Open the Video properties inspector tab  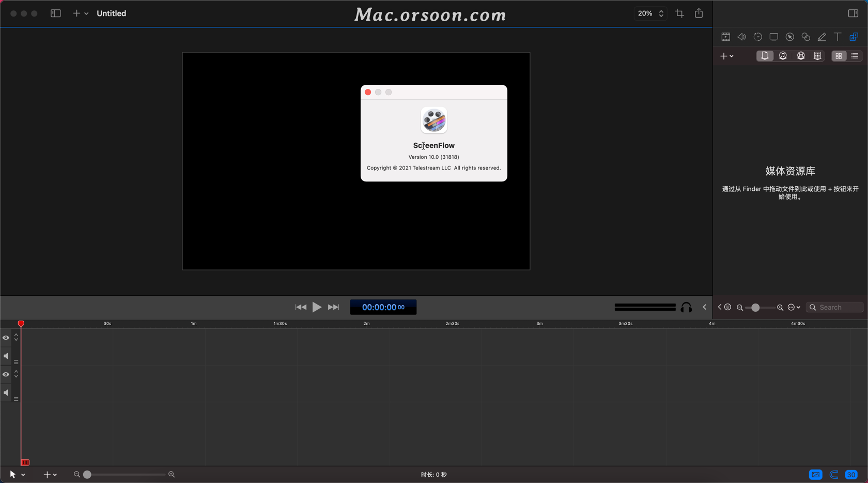(x=726, y=37)
